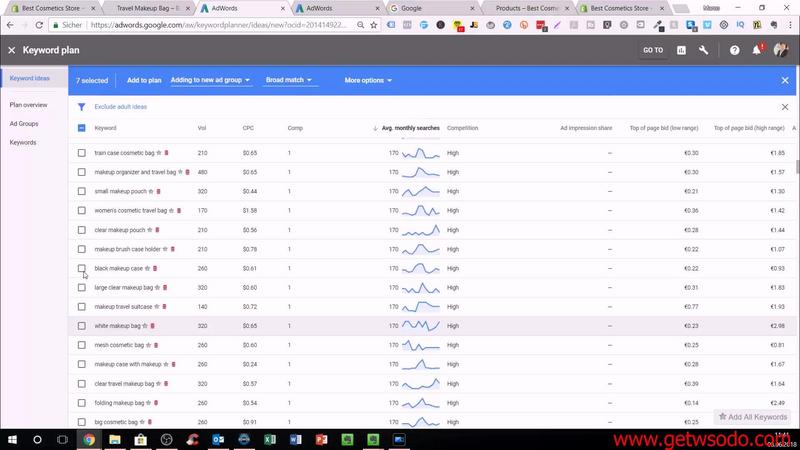
Task: Open the help question mark icon
Action: [734, 50]
